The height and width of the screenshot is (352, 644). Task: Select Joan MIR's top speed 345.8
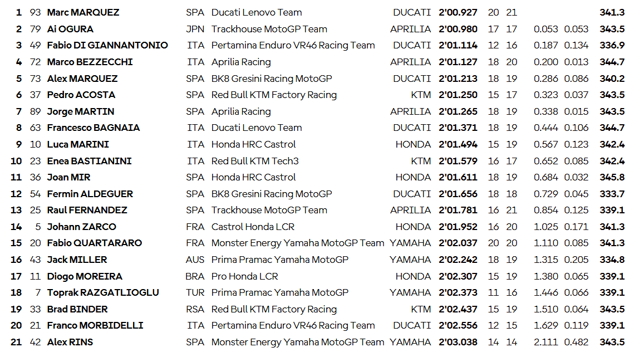612,177
